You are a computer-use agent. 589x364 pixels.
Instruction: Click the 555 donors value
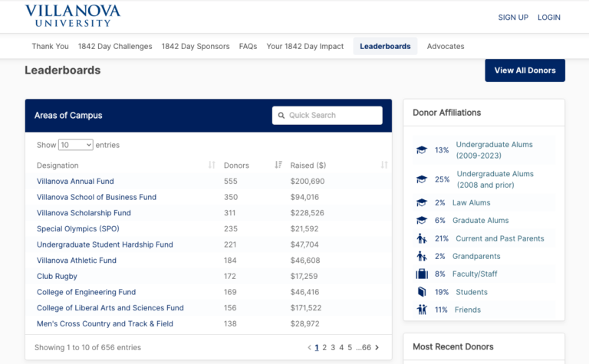click(230, 182)
